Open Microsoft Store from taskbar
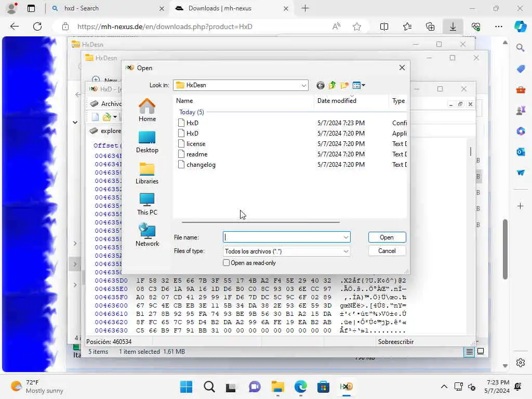 (323, 387)
